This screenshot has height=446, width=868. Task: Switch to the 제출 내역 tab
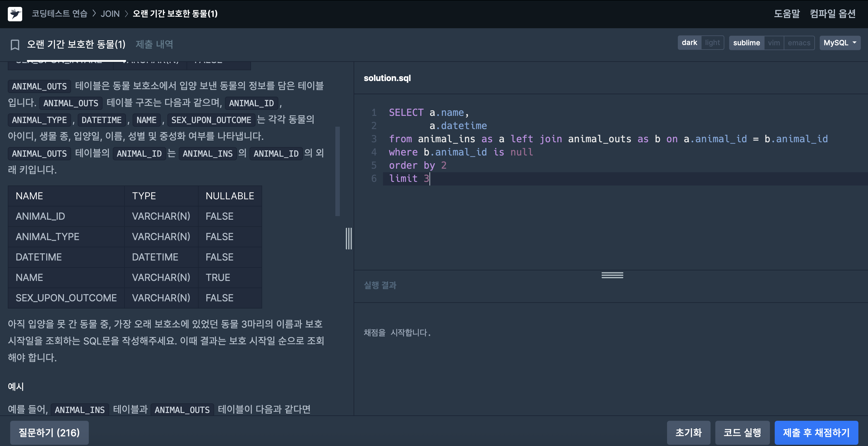coord(154,44)
